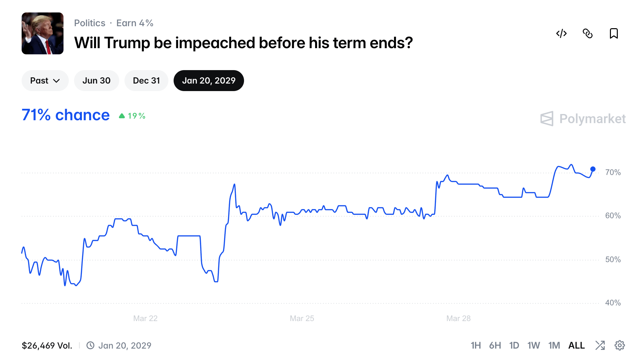Open the Politics category link

pos(89,23)
